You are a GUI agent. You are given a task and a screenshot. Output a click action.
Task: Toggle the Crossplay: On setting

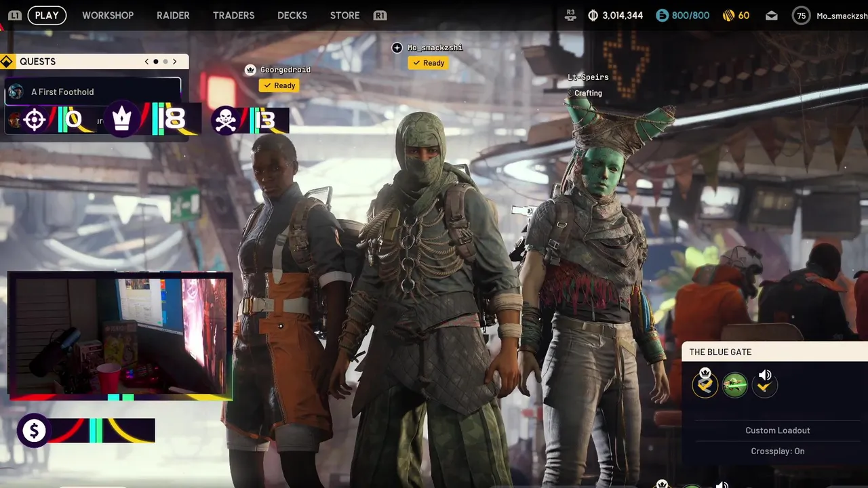point(778,451)
